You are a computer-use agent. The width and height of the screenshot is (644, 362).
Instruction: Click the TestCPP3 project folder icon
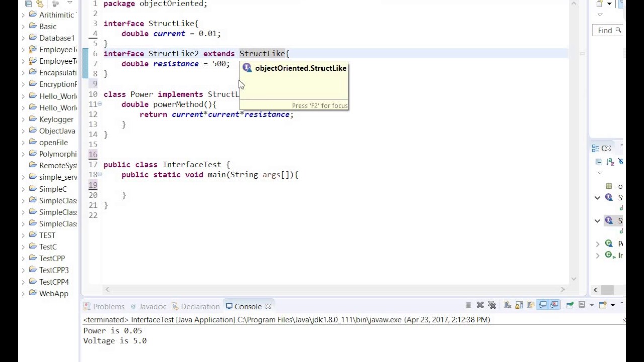(x=33, y=270)
